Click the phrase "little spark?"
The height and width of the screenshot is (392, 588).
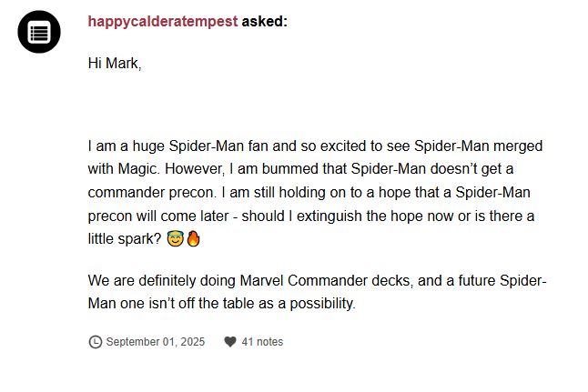tap(124, 240)
